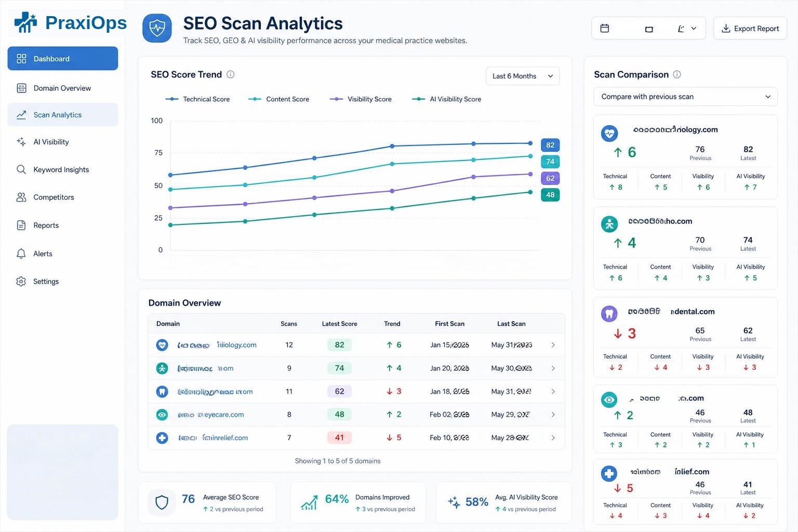Open the domain link ending in relief.com in the table
The image size is (798, 532).
213,438
